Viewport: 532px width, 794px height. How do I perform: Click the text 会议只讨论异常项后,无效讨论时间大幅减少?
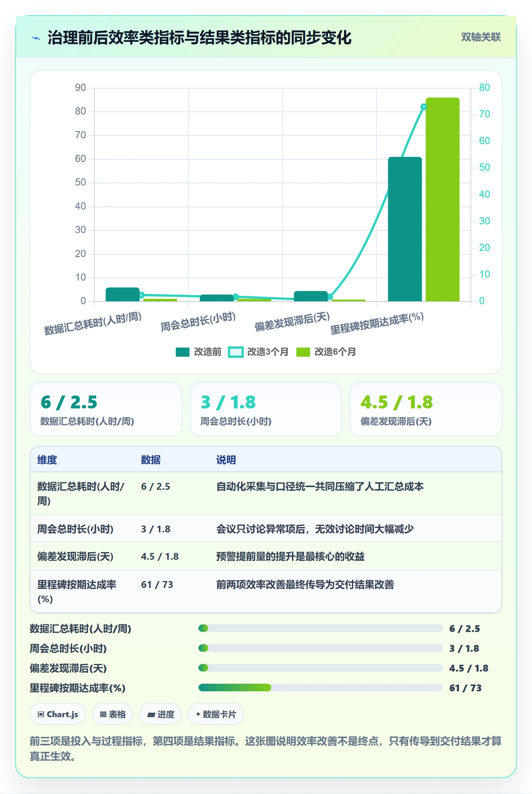pos(315,529)
